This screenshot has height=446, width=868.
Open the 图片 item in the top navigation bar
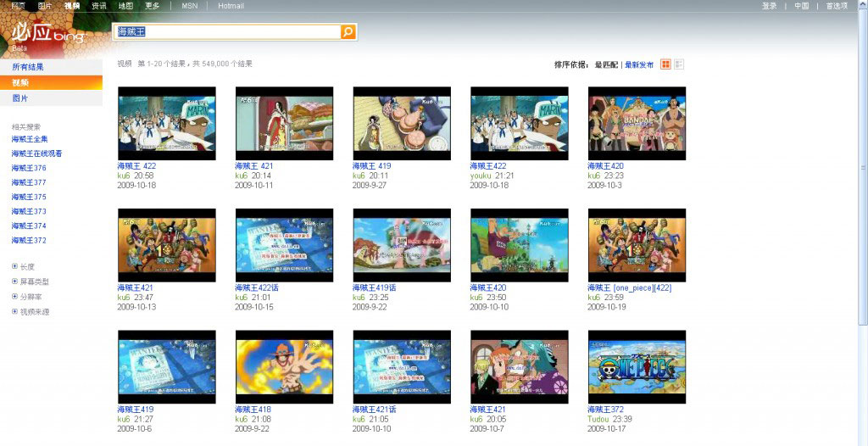(x=45, y=6)
